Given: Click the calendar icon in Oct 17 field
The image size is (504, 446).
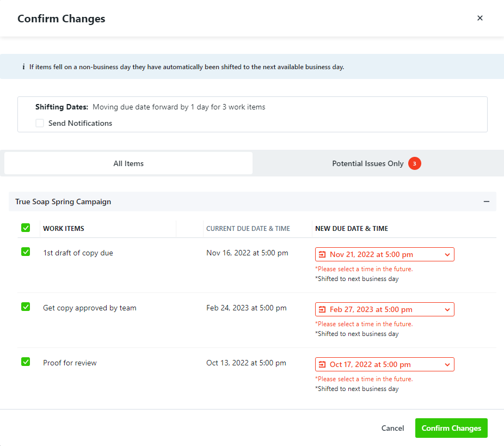Looking at the screenshot, I should [x=322, y=364].
